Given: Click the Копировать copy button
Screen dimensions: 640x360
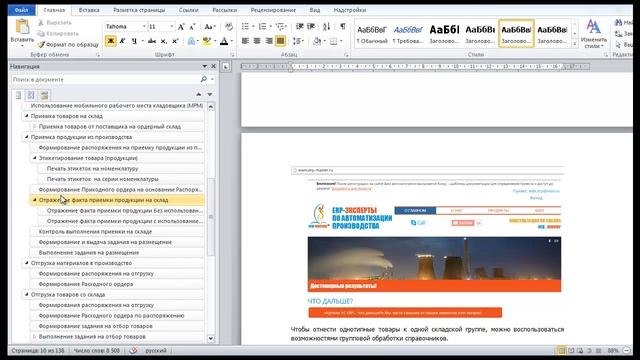Looking at the screenshot, I should [x=58, y=33].
